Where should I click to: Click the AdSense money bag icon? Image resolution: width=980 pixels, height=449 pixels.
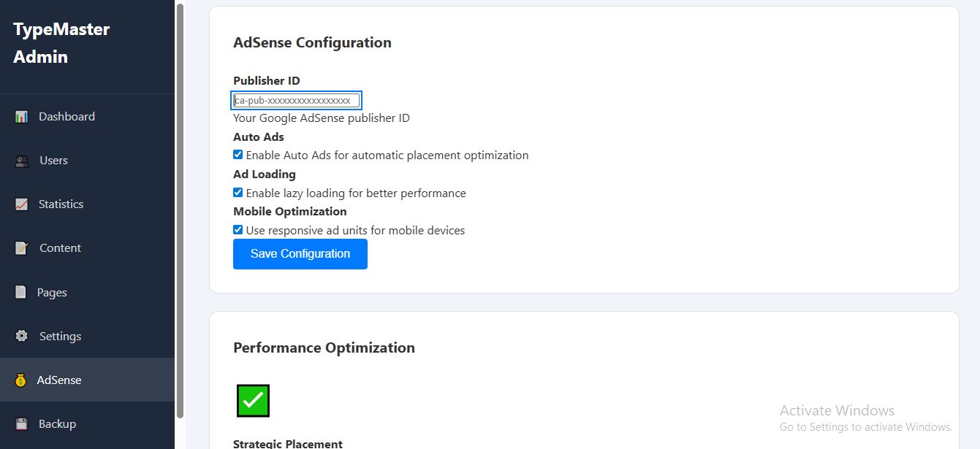[21, 380]
